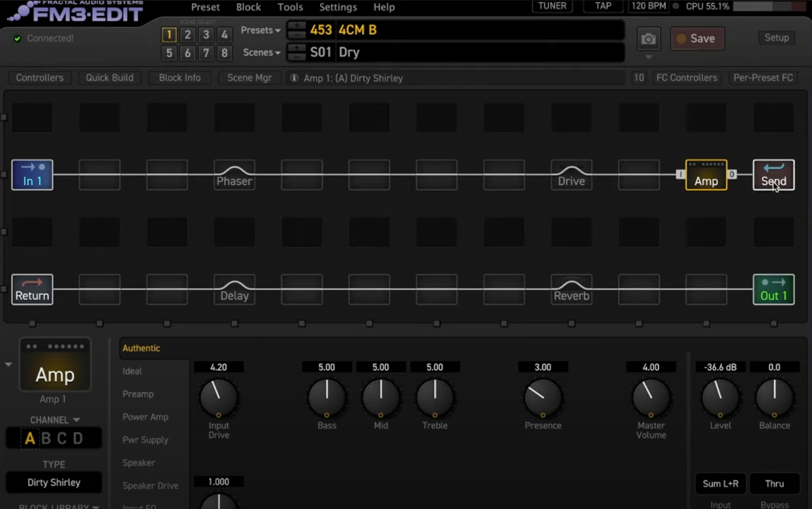Viewport: 812px width, 509px height.
Task: Open Block Info
Action: [179, 78]
